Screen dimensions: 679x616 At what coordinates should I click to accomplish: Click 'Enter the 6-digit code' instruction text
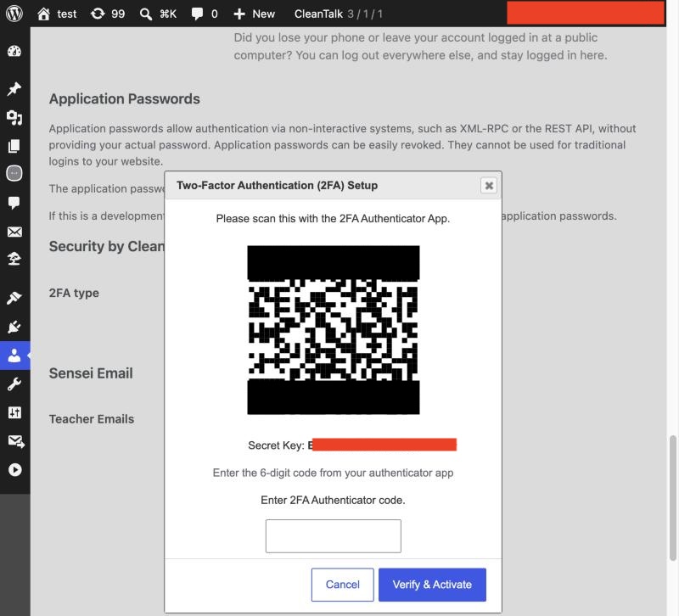click(333, 473)
